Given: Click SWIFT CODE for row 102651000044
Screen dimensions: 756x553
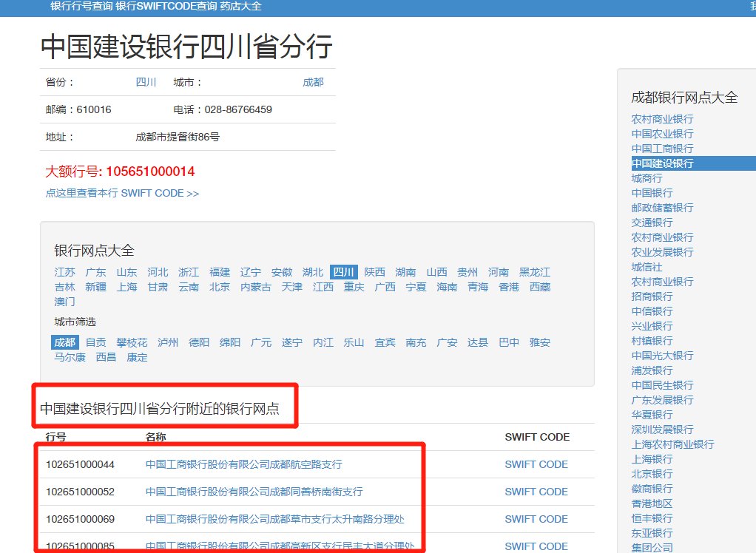Looking at the screenshot, I should [x=536, y=464].
